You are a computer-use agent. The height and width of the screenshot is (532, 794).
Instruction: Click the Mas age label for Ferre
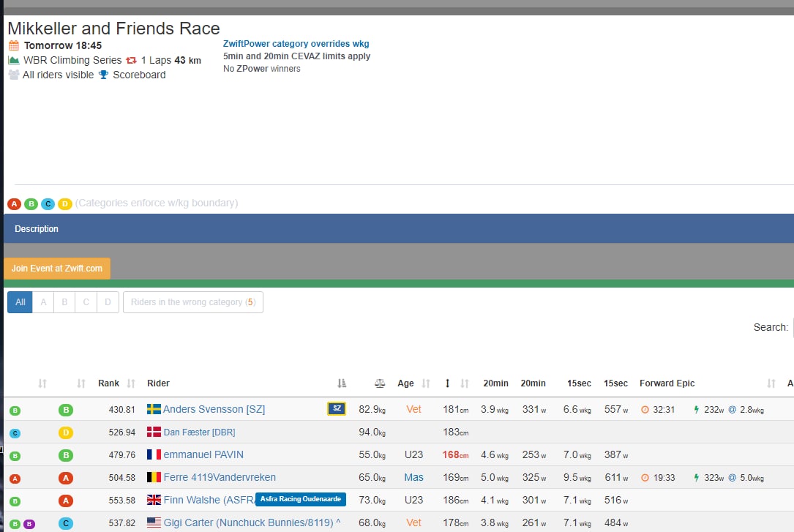point(413,477)
